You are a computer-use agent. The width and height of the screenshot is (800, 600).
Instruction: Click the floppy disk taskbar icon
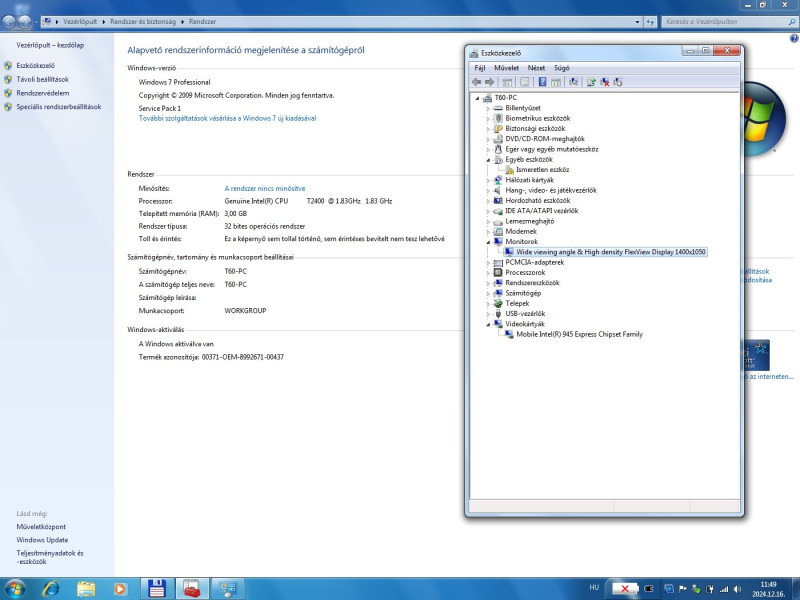tap(157, 589)
